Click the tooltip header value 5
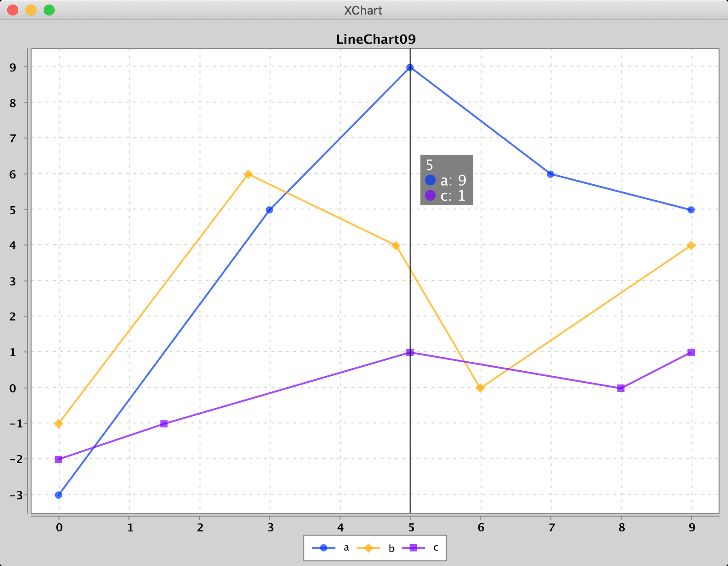Screen dimensions: 728x566 [430, 165]
